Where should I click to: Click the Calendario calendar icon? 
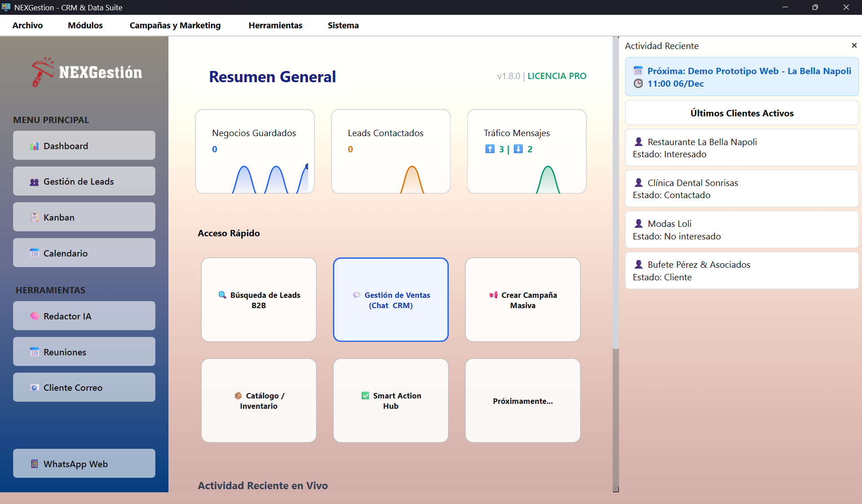[x=35, y=253]
